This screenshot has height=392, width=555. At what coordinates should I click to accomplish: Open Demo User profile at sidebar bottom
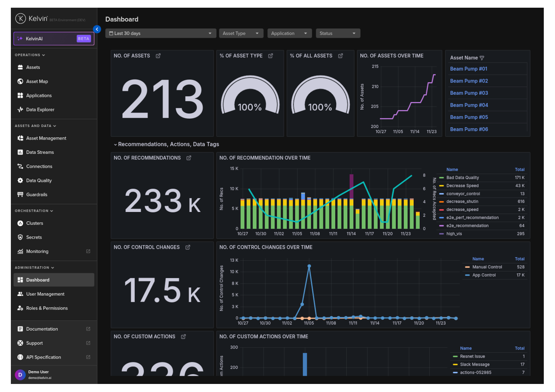click(x=39, y=374)
